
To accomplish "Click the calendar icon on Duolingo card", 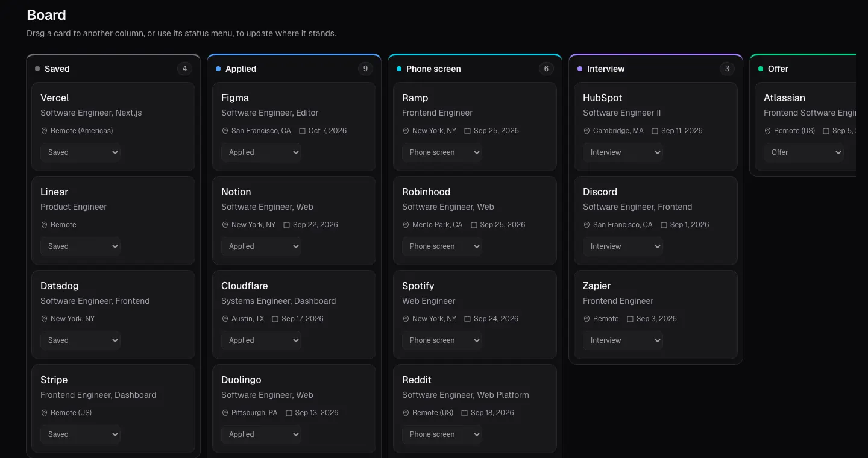I will pos(289,413).
